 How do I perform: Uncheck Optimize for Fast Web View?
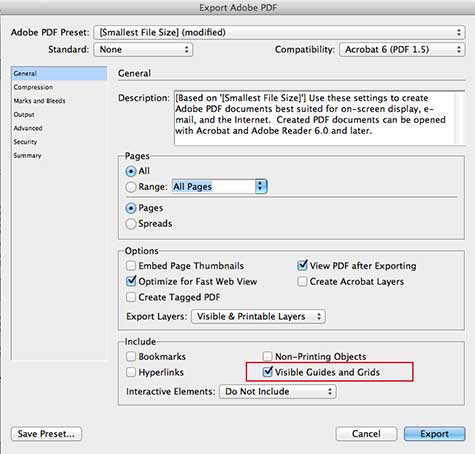131,281
